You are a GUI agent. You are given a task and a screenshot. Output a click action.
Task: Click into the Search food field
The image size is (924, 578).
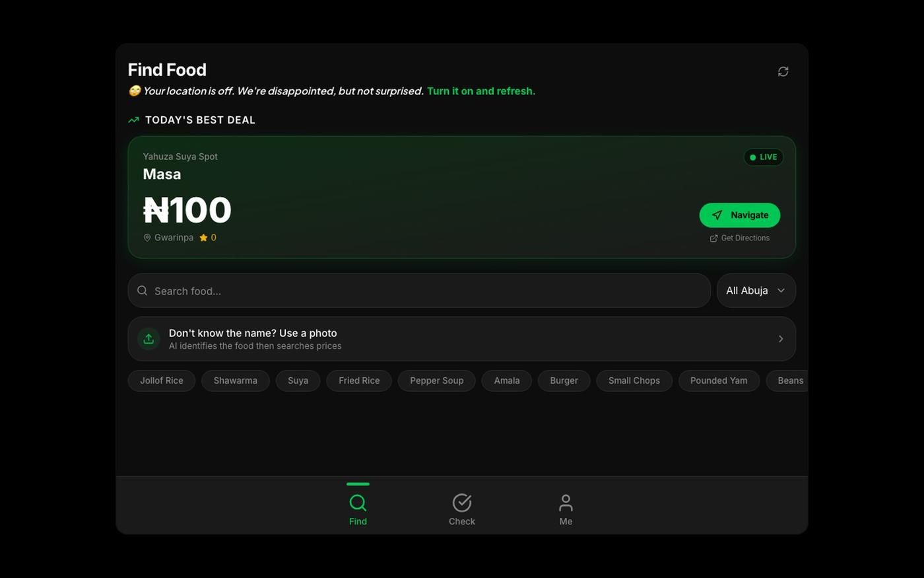tap(419, 291)
